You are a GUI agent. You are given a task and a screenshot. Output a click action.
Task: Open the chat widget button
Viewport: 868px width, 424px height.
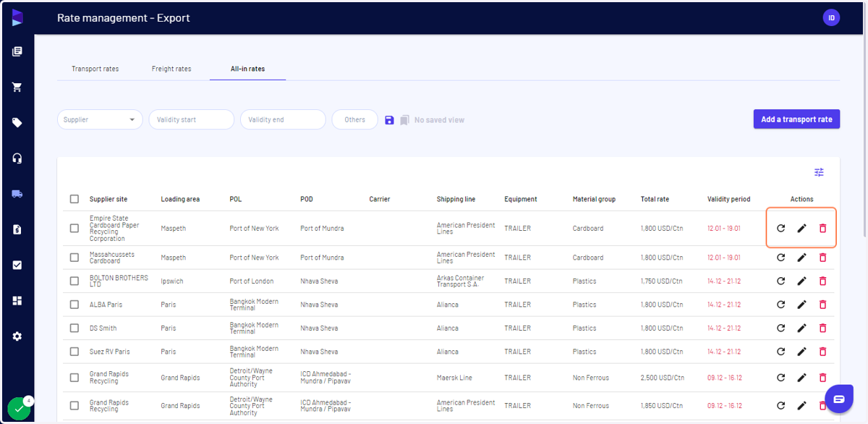(839, 399)
